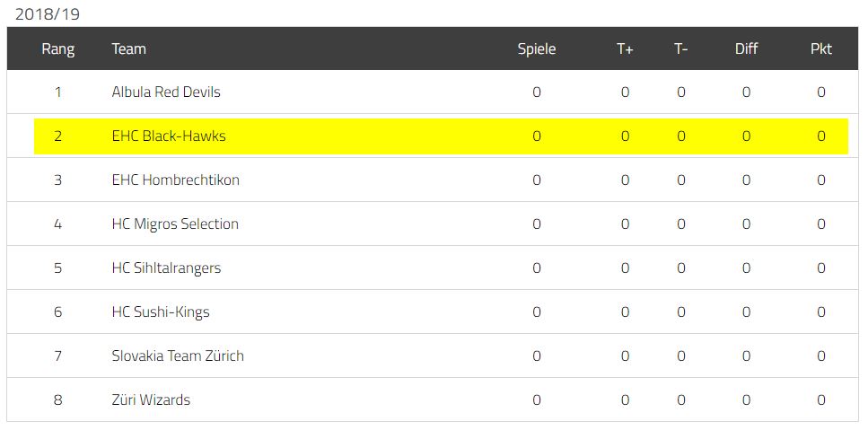Click Spiele value for Albula Red Devils
This screenshot has width=868, height=430.
(537, 92)
